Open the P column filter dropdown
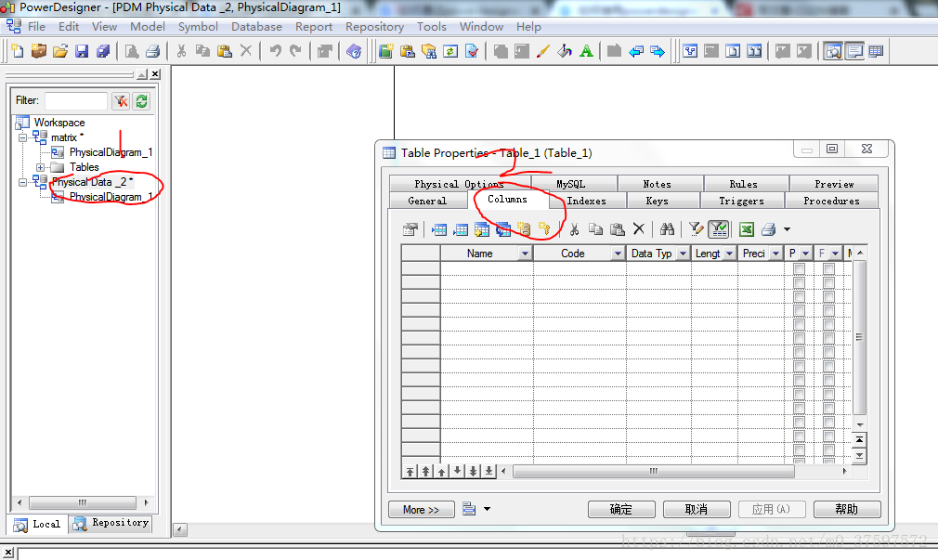This screenshot has width=938, height=560. [x=806, y=254]
